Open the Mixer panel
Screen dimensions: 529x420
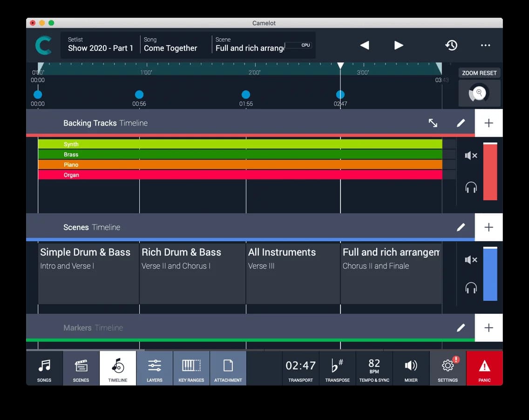[x=410, y=368]
